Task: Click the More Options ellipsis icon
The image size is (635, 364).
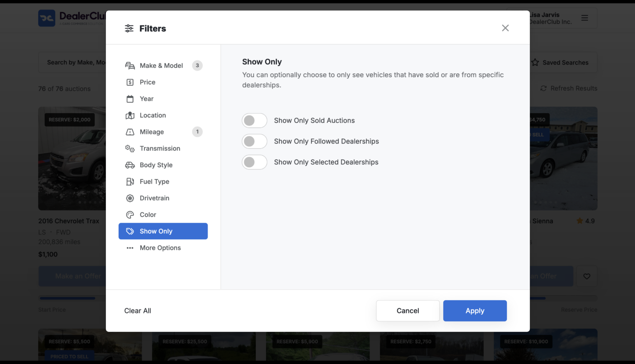Action: point(130,248)
